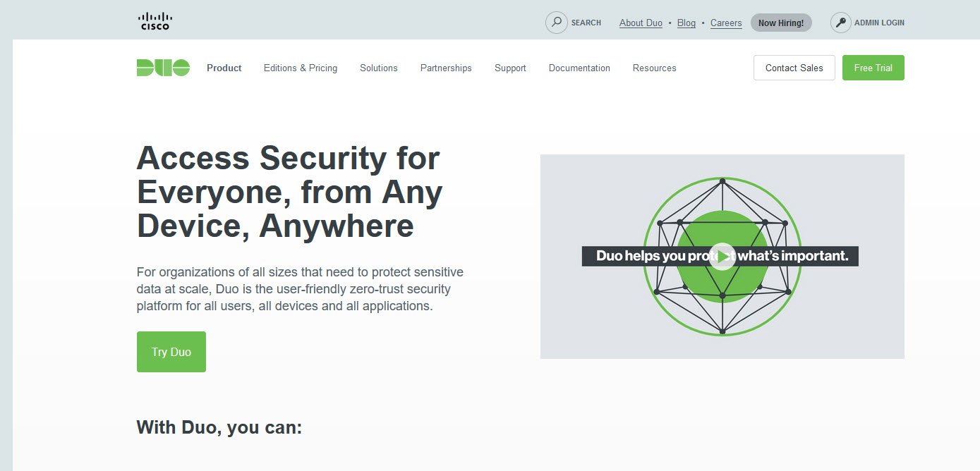This screenshot has height=471, width=980.
Task: Click the Contact Sales button
Action: coord(794,68)
